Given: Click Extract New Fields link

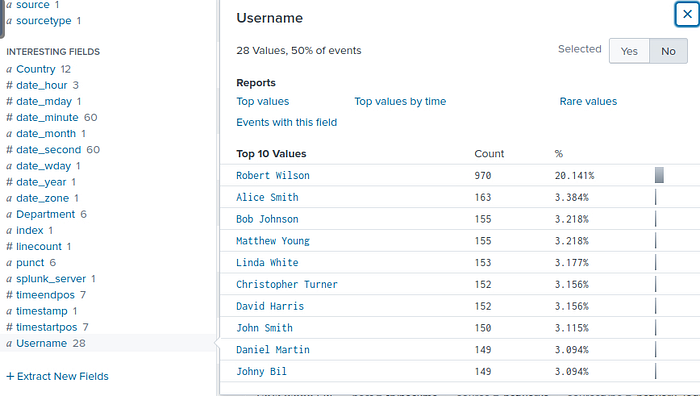Looking at the screenshot, I should coord(58,376).
